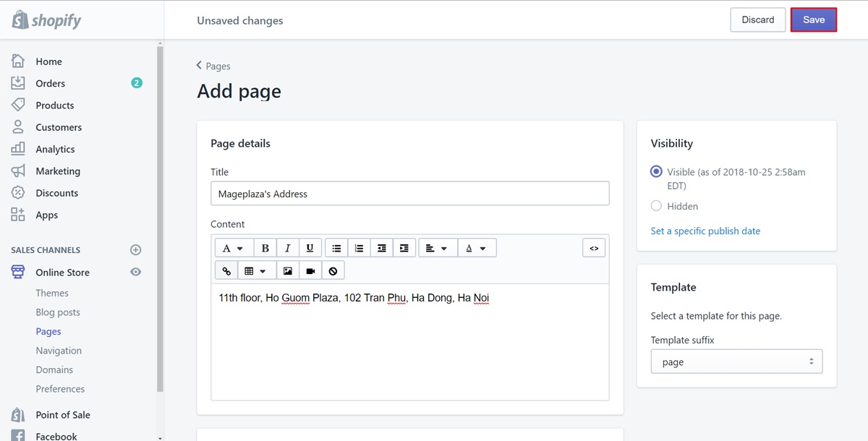Screen dimensions: 868x441
Task: Click the Products tag icon
Action: point(18,105)
